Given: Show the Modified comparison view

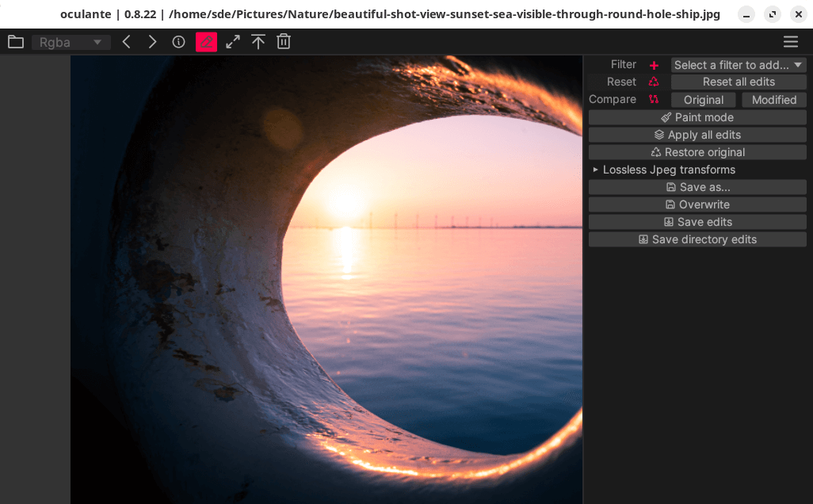Looking at the screenshot, I should point(774,100).
